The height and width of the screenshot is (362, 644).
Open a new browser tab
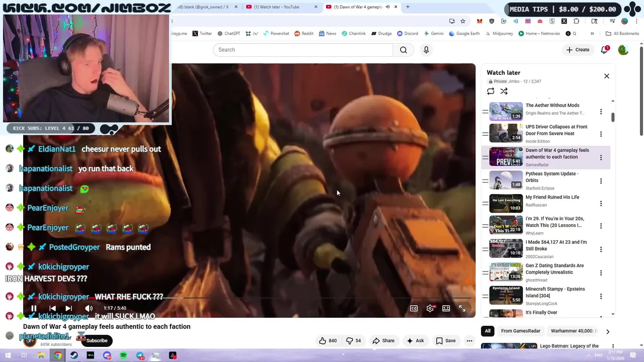[408, 7]
